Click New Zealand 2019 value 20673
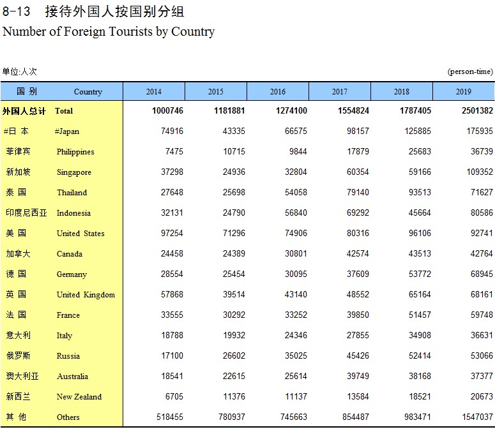This screenshot has height=448, width=495. (482, 396)
